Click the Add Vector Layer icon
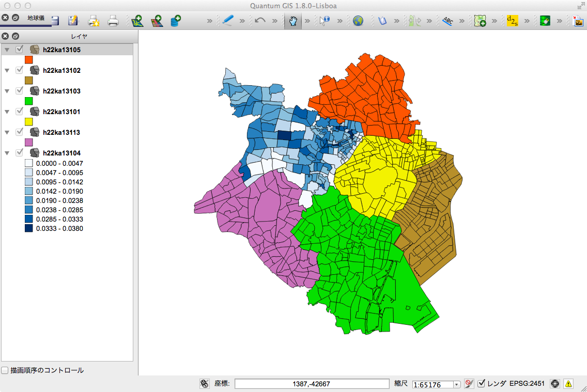Image resolution: width=587 pixels, height=392 pixels. 137,21
